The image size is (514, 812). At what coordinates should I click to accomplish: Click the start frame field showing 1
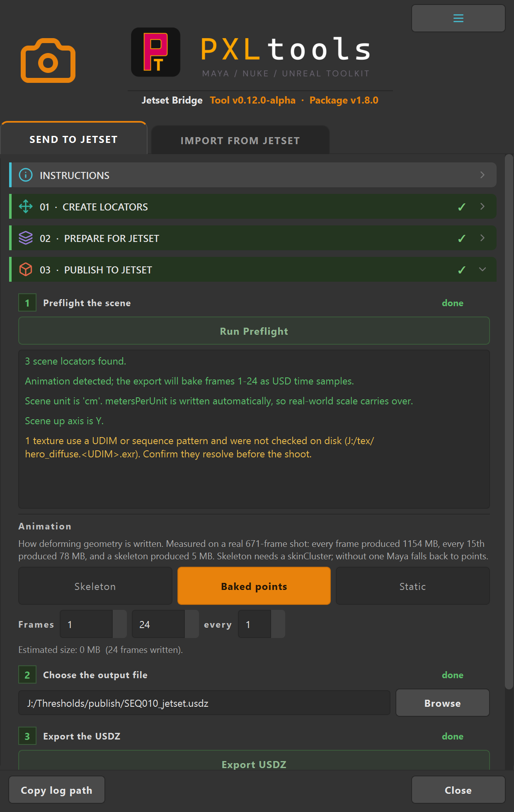click(86, 624)
